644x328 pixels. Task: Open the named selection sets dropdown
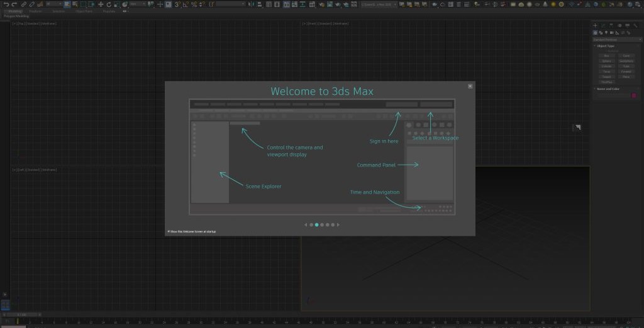tap(230, 4)
